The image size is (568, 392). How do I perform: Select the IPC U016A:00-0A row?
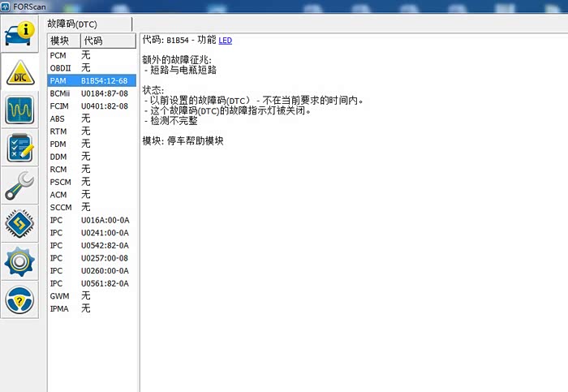(x=91, y=220)
